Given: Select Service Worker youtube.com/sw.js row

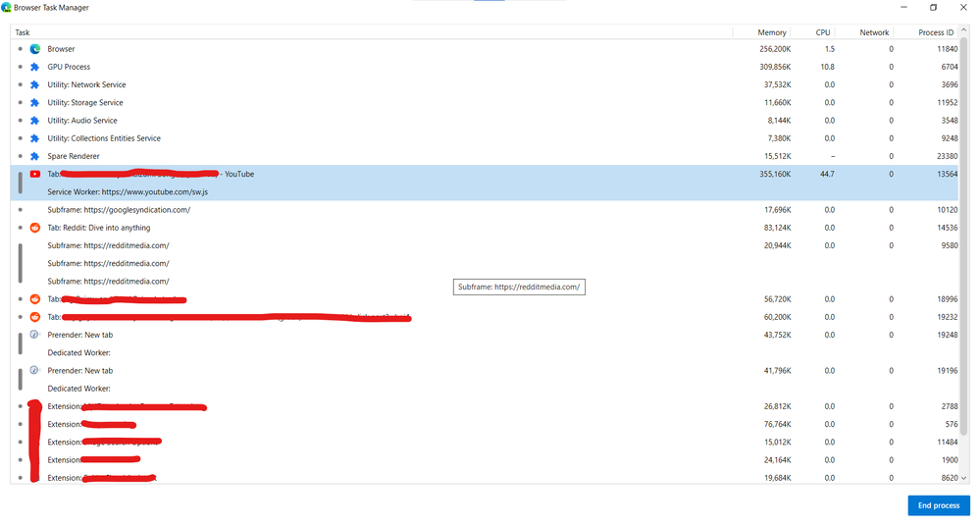Looking at the screenshot, I should 485,192.
